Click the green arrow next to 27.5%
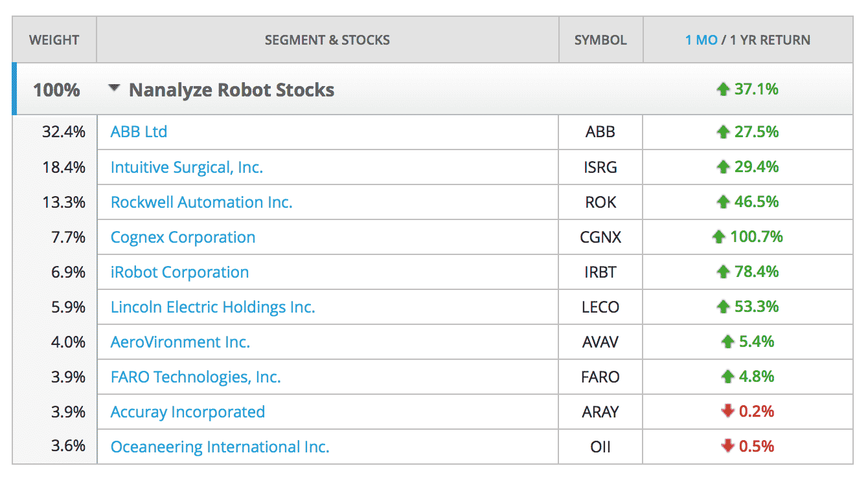868x488 pixels. (x=723, y=132)
